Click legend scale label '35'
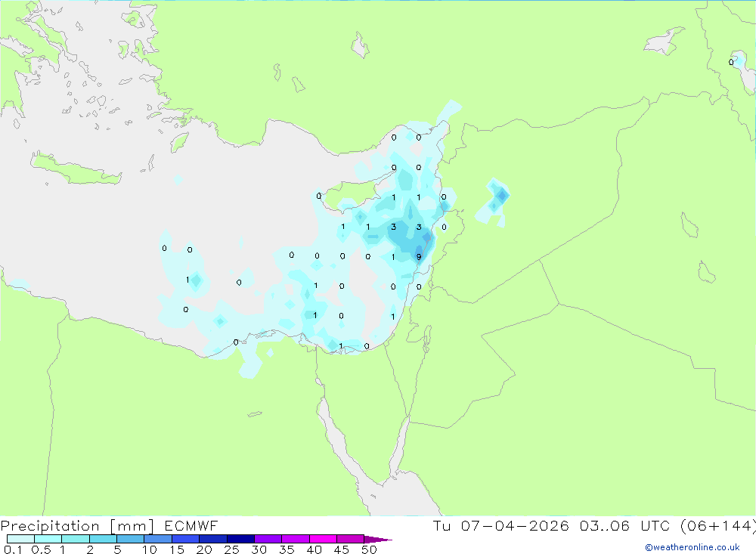 (x=287, y=549)
